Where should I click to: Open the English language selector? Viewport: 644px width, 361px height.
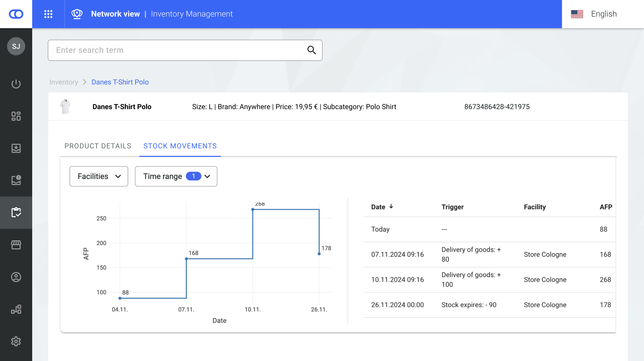click(594, 14)
